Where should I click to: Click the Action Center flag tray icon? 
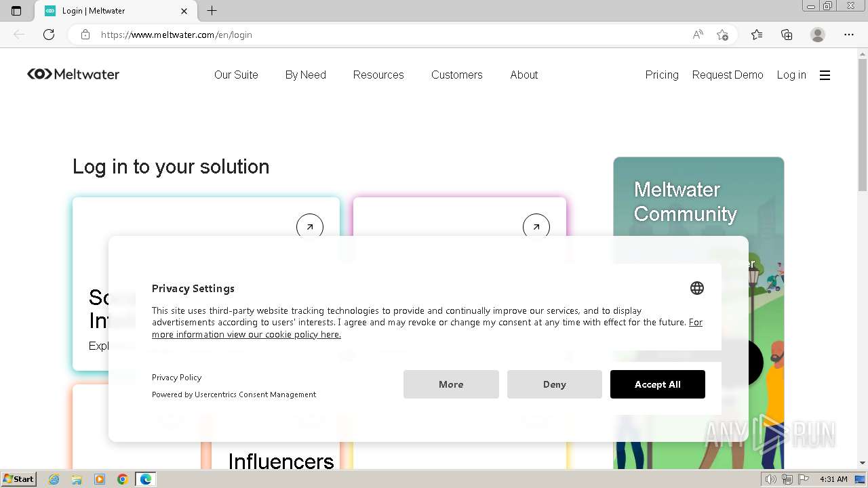pyautogui.click(x=803, y=479)
